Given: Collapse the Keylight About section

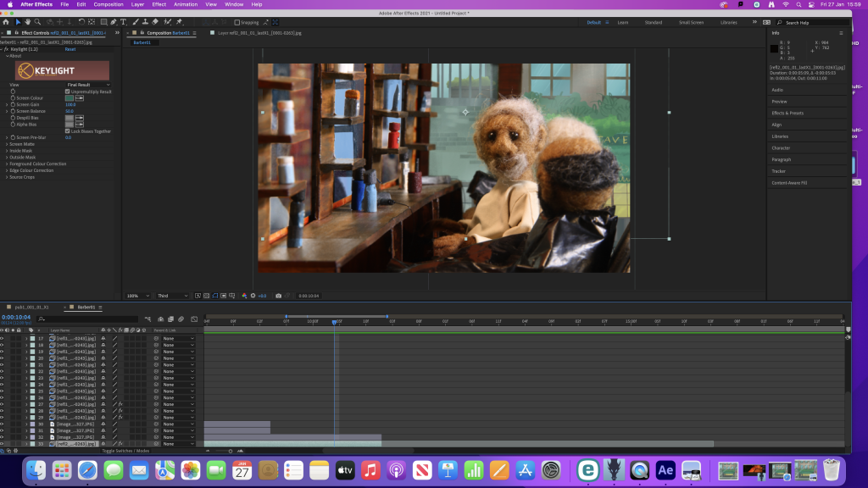Looking at the screenshot, I should tap(7, 56).
